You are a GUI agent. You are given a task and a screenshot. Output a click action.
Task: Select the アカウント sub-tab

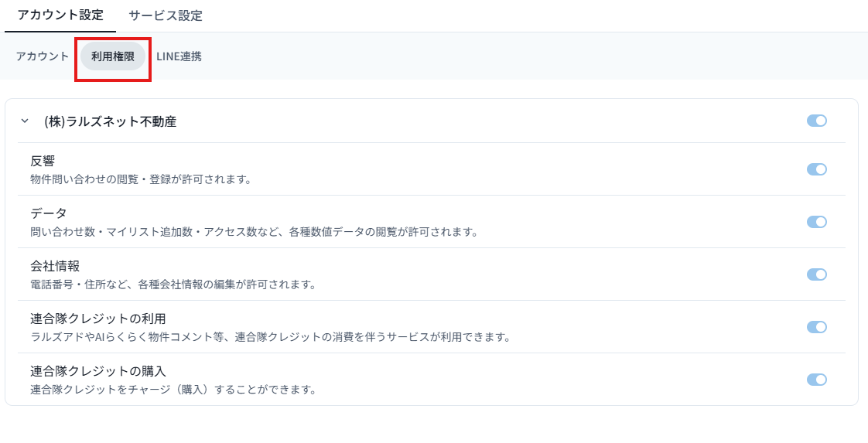[43, 56]
